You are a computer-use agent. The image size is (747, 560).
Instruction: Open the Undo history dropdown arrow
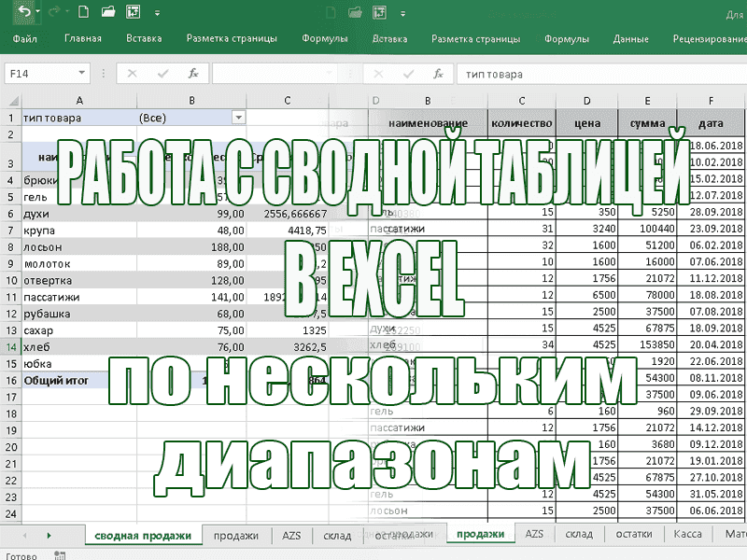click(37, 13)
